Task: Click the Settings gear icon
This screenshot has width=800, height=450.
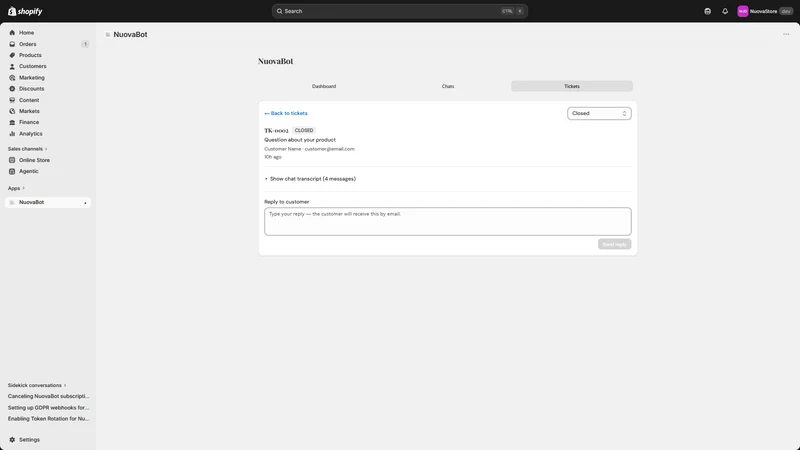Action: (12, 440)
